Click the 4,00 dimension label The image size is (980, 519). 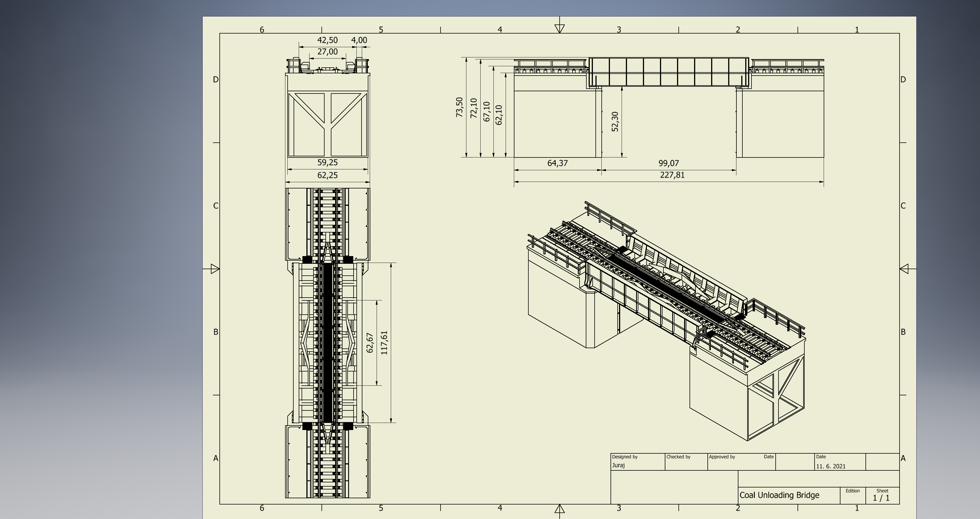pyautogui.click(x=359, y=40)
